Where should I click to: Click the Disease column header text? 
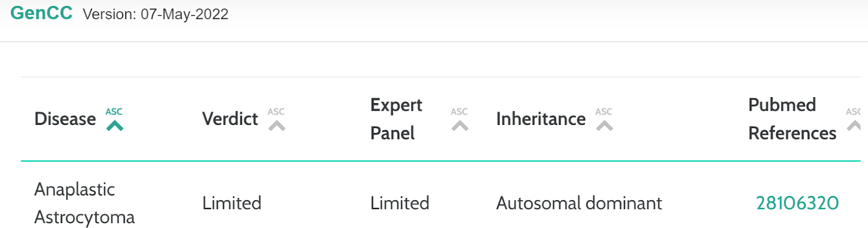tap(65, 119)
